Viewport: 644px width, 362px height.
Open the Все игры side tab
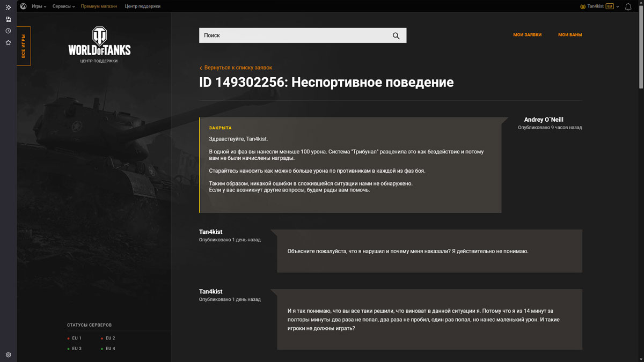pyautogui.click(x=24, y=46)
